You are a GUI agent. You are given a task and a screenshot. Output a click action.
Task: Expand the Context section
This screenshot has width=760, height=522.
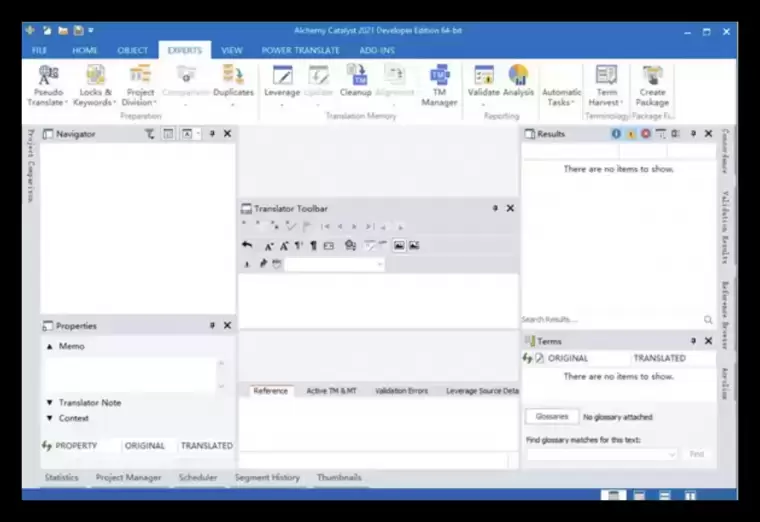pos(50,418)
